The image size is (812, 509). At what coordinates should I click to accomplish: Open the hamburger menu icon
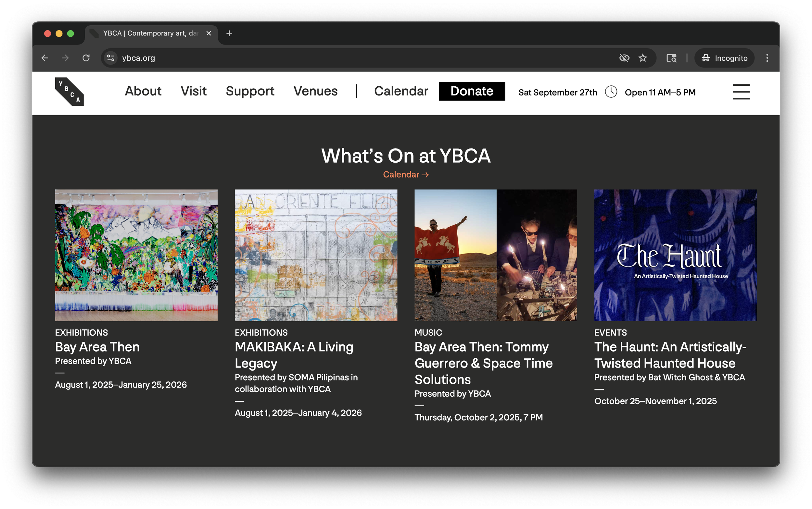(741, 92)
